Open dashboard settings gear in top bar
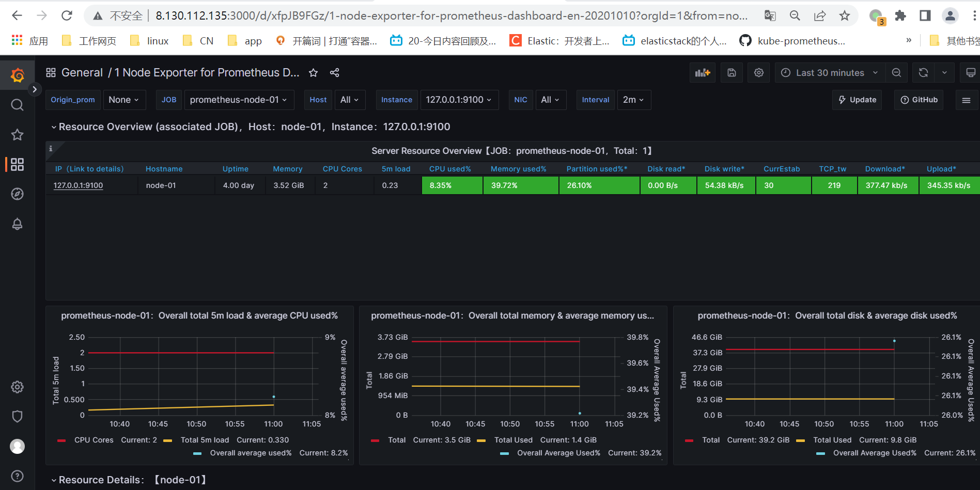980x490 pixels. [759, 73]
